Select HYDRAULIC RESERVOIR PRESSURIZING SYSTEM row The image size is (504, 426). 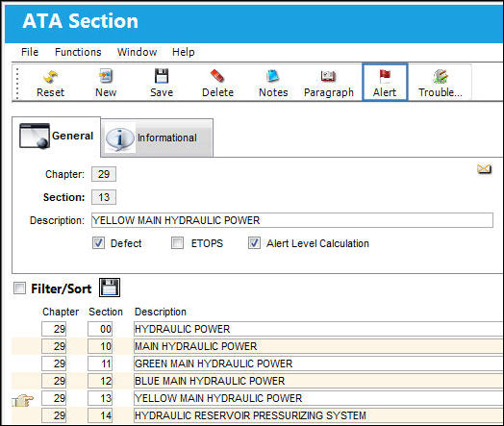coord(318,415)
